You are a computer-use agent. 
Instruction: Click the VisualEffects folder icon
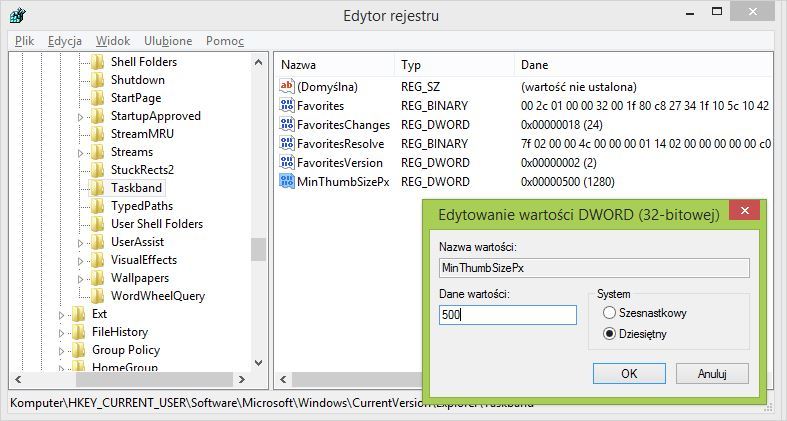97,260
